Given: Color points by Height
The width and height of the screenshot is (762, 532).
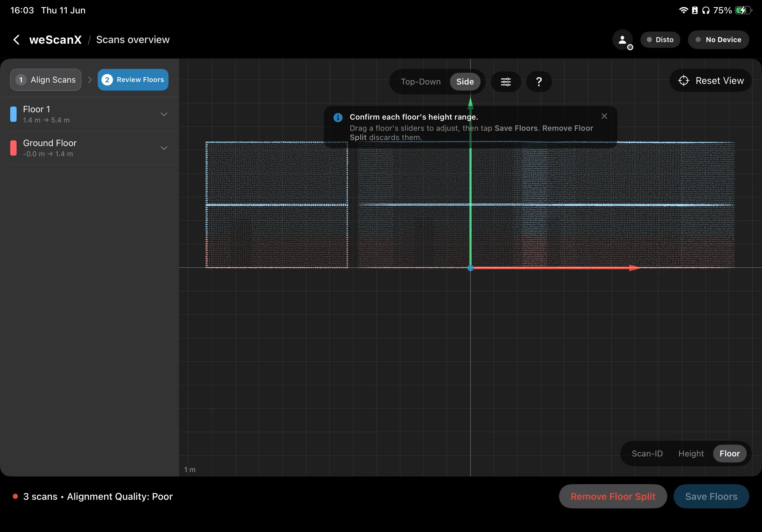Looking at the screenshot, I should tap(691, 454).
